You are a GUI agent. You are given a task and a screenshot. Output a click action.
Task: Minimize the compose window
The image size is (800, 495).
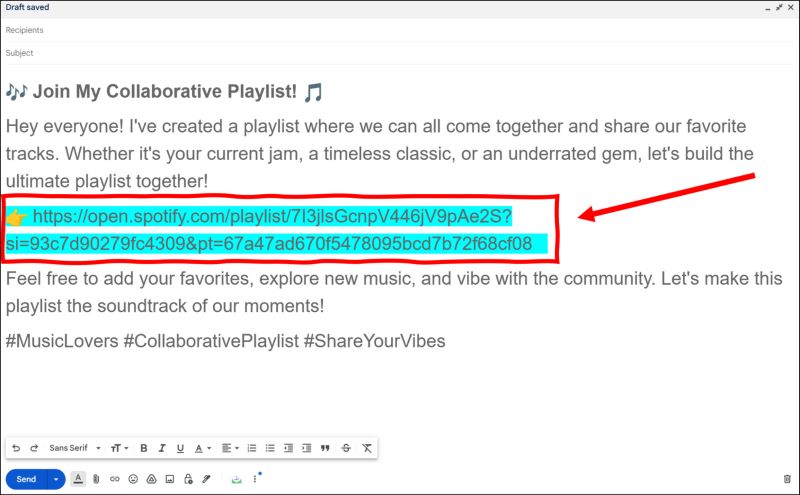767,8
